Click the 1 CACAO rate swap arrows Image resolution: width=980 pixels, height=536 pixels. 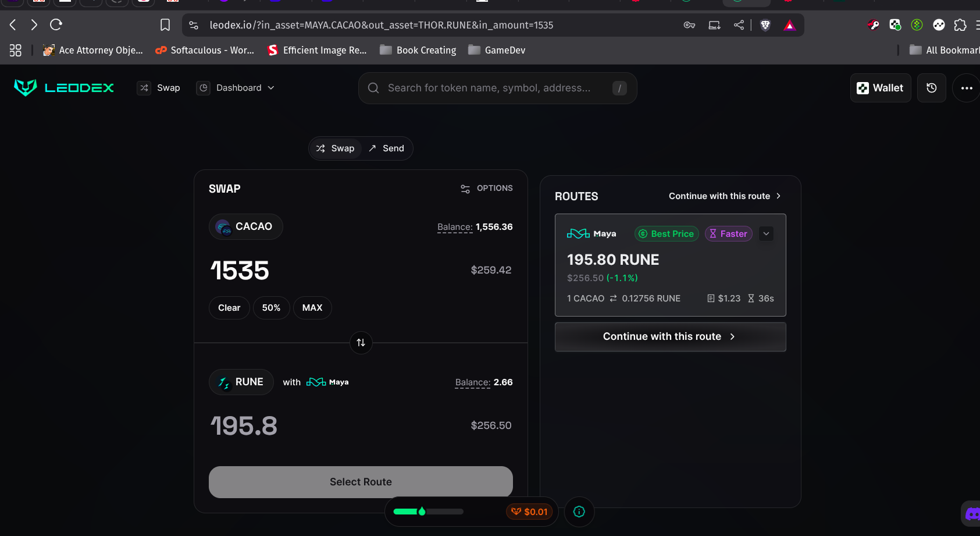point(613,299)
